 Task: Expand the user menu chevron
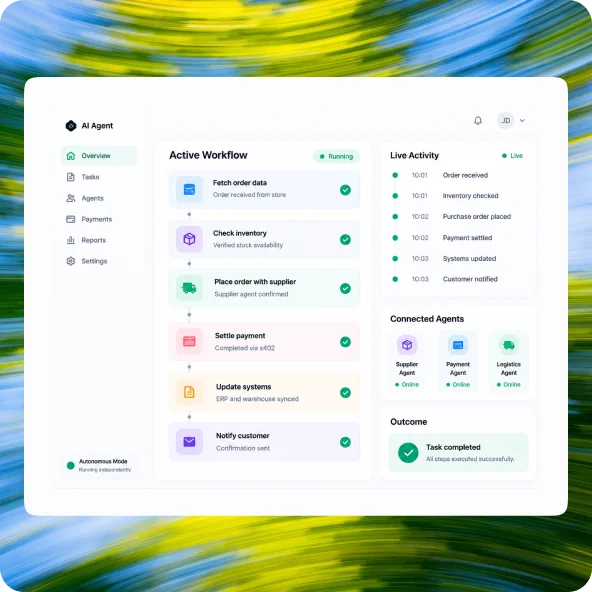pyautogui.click(x=523, y=120)
